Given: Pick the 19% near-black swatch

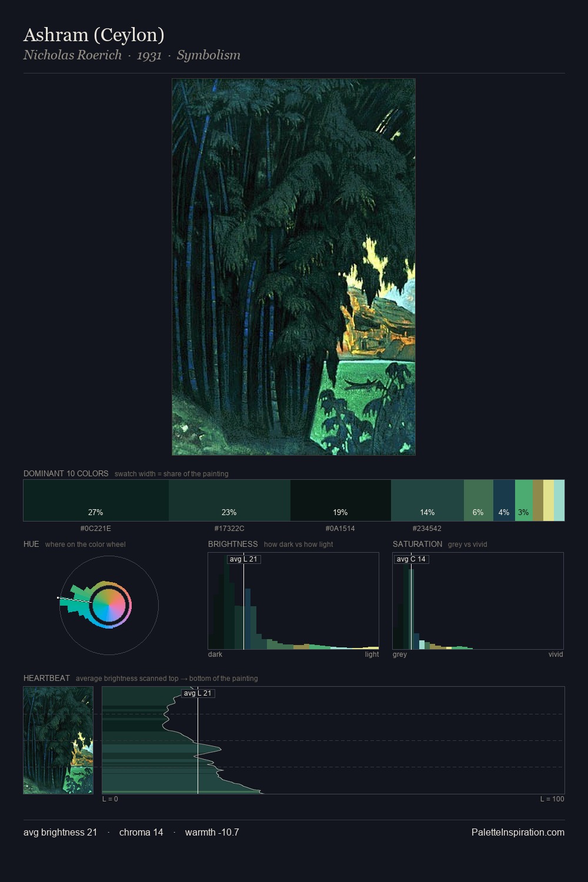Looking at the screenshot, I should pos(340,500).
